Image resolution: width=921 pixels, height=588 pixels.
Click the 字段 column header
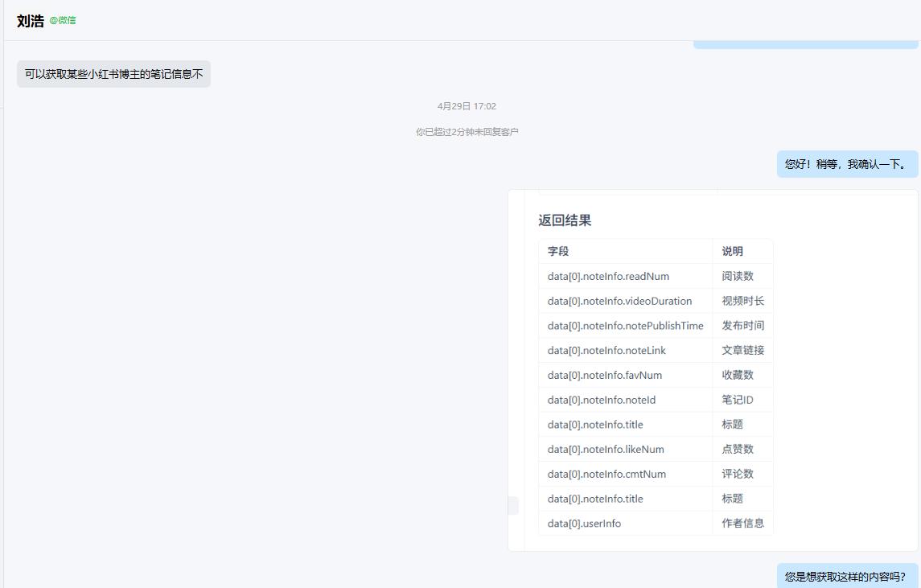626,252
